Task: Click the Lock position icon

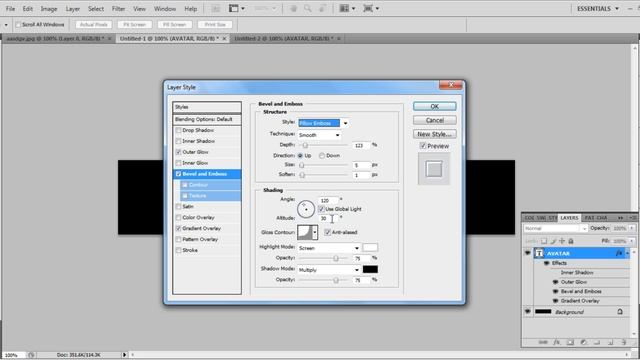Action: [x=562, y=241]
